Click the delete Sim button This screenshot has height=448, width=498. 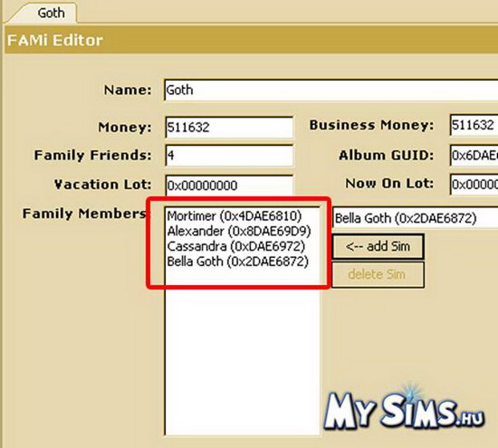(378, 274)
